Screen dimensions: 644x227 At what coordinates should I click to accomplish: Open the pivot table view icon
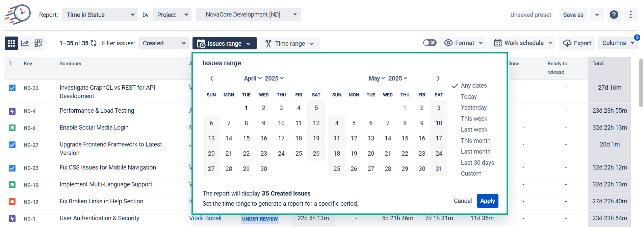38,43
